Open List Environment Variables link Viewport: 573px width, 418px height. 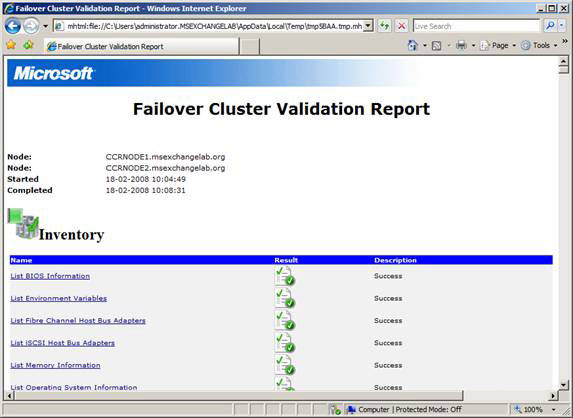pyautogui.click(x=58, y=298)
